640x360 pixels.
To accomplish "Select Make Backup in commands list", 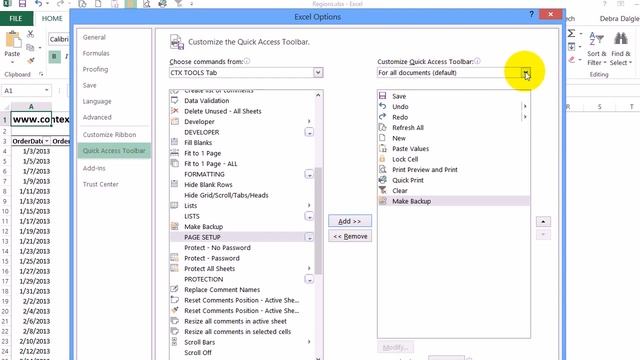I will coord(242,227).
